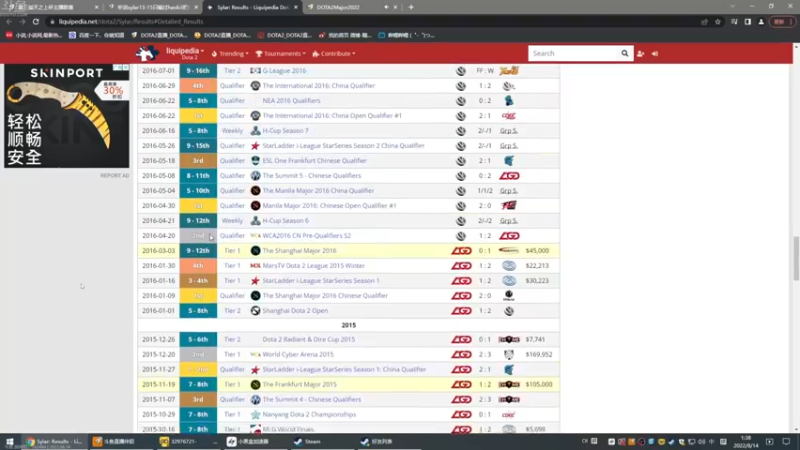Open H-Cup Season 6 link
Screen dimensions: 800x450
point(285,221)
